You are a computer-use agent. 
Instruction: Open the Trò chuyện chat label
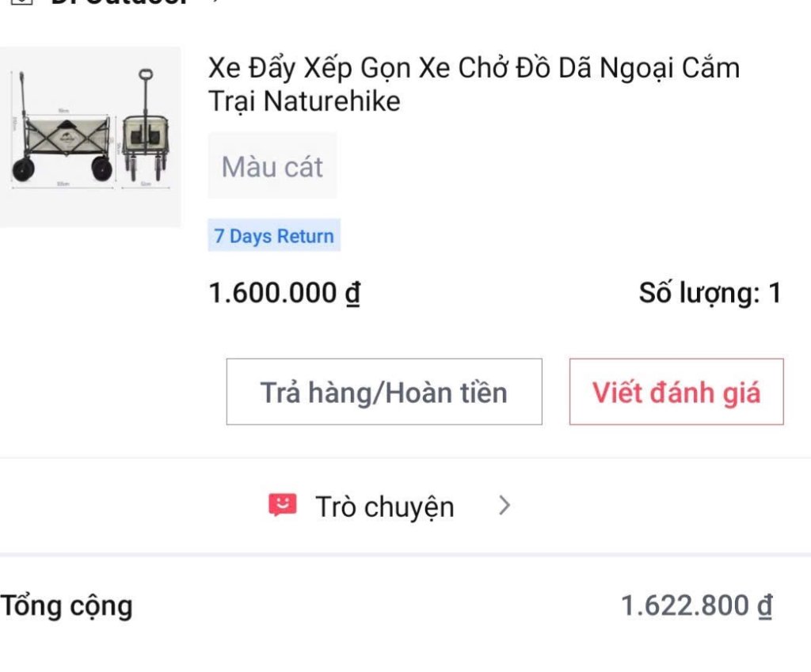point(385,507)
